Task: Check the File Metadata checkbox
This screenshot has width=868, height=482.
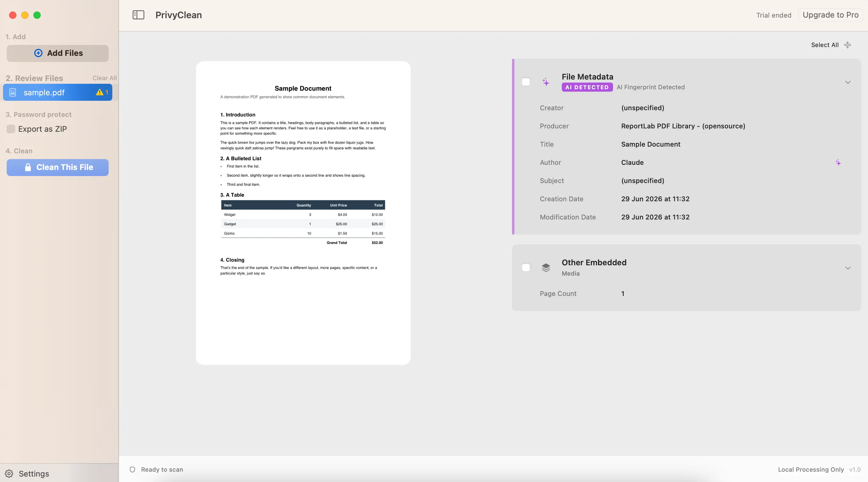Action: [x=526, y=82]
